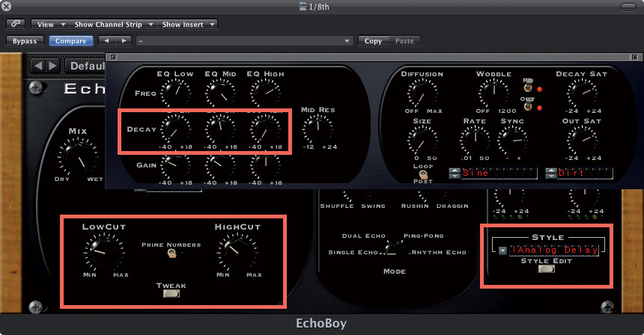Image resolution: width=644 pixels, height=335 pixels.
Task: Go to previous setting with left arrow beside Compare
Action: [107, 41]
